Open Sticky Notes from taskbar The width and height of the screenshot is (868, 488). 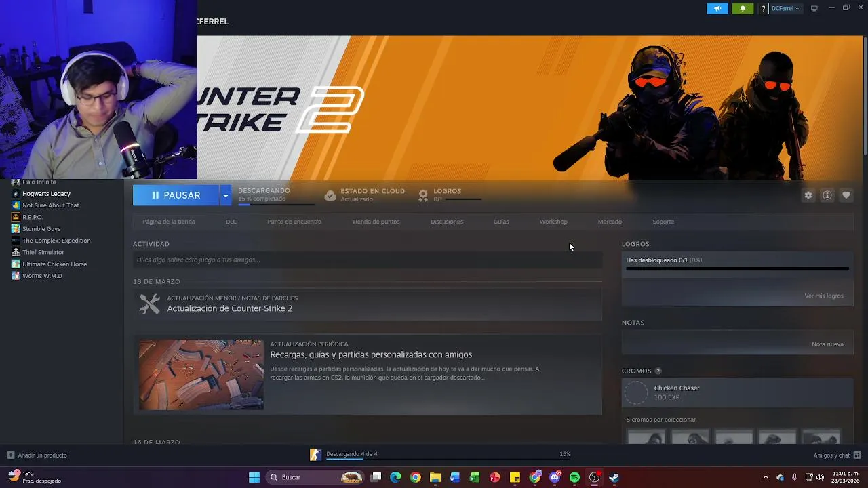coord(515,477)
